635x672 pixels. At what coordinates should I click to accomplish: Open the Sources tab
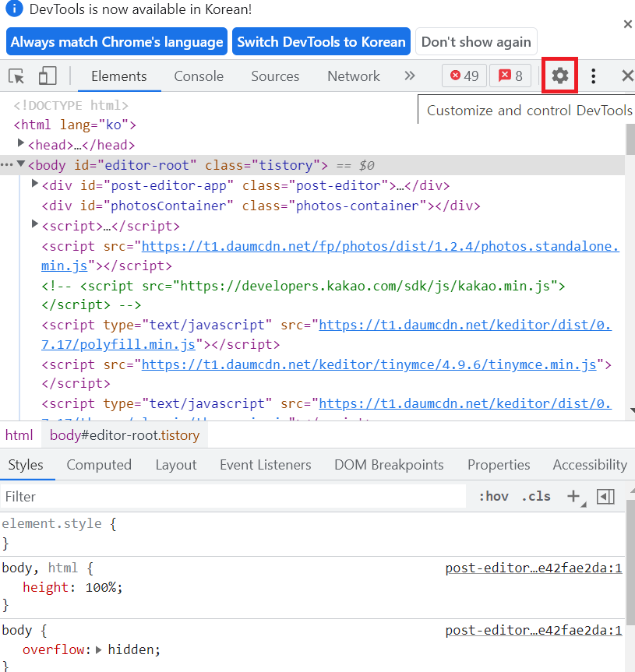click(x=275, y=76)
